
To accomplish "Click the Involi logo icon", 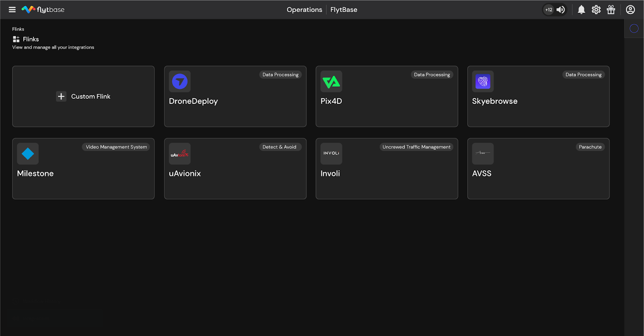I will (331, 153).
